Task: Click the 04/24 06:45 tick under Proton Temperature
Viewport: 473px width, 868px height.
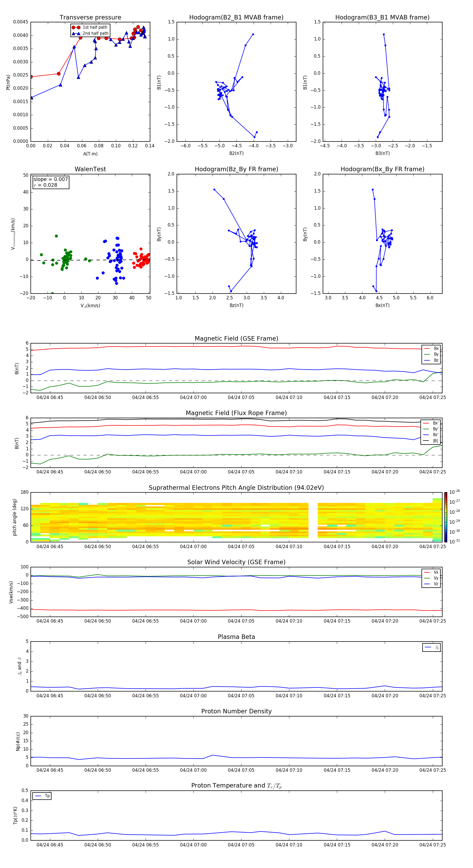Action: click(x=50, y=845)
